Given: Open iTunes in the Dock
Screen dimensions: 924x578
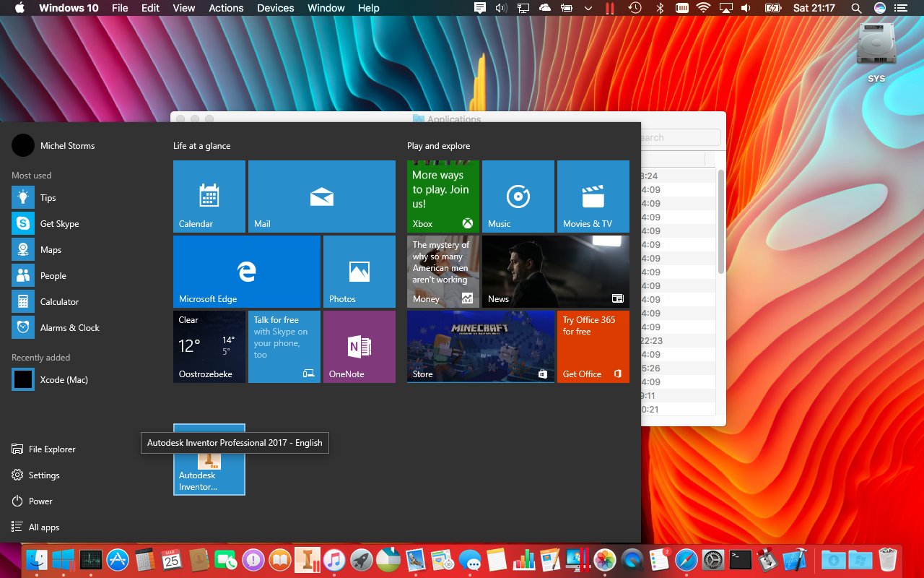Looking at the screenshot, I should (334, 560).
